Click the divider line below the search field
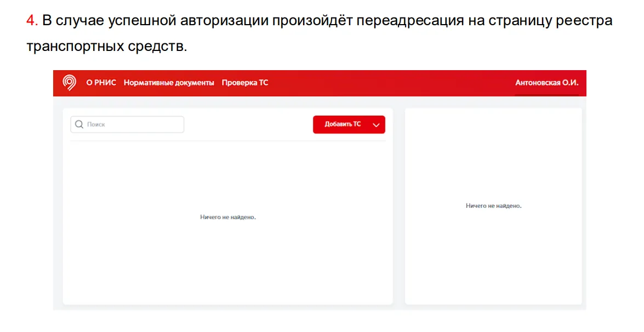This screenshot has height=332, width=644. [228, 141]
